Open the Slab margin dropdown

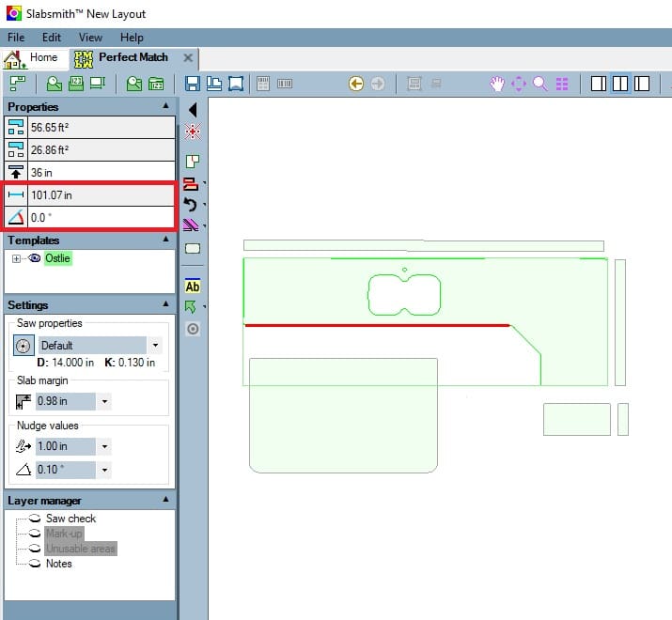[105, 401]
